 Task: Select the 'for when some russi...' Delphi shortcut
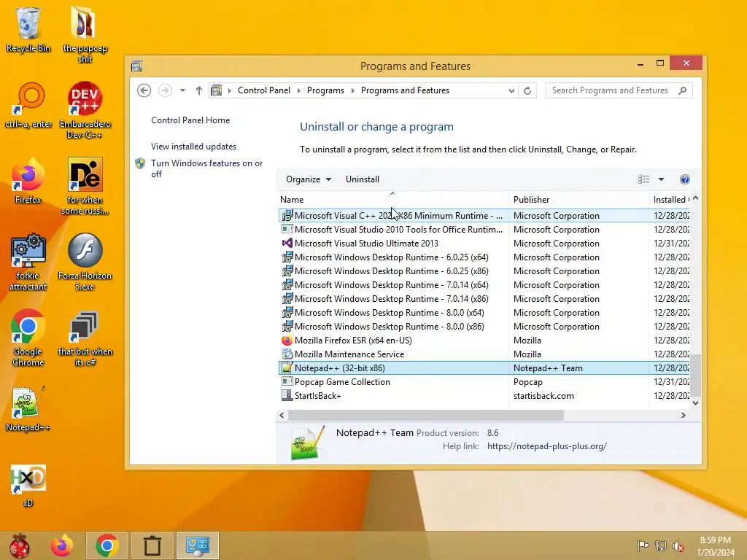[85, 186]
